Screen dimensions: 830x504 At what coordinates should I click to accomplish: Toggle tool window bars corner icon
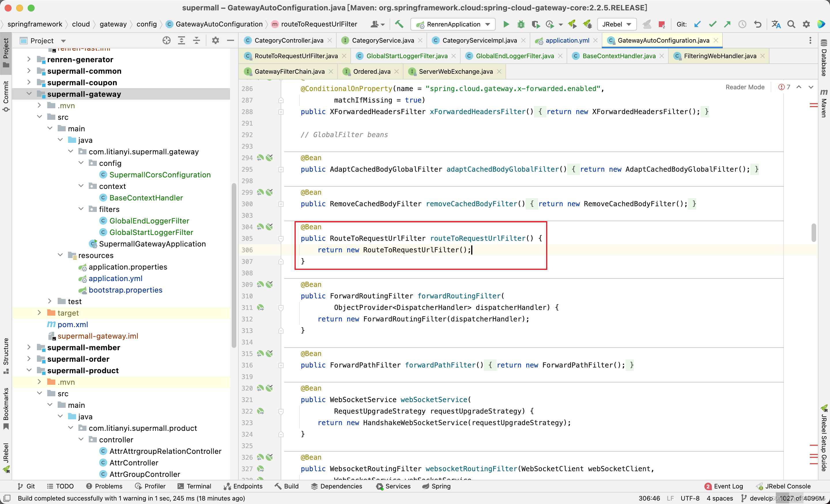click(7, 498)
